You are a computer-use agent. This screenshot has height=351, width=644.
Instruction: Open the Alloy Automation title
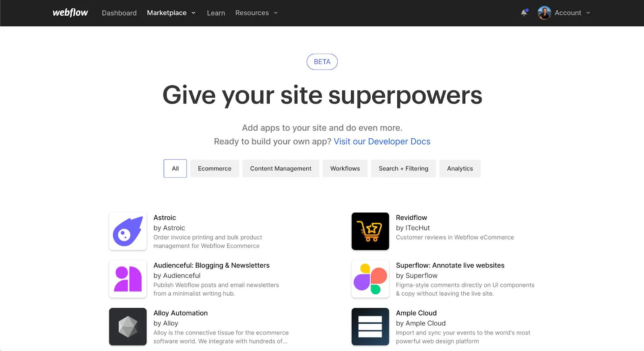(x=180, y=313)
